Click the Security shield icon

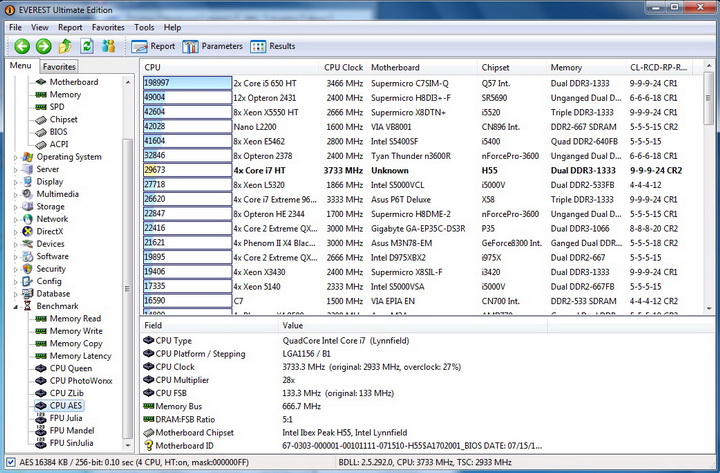[x=28, y=269]
